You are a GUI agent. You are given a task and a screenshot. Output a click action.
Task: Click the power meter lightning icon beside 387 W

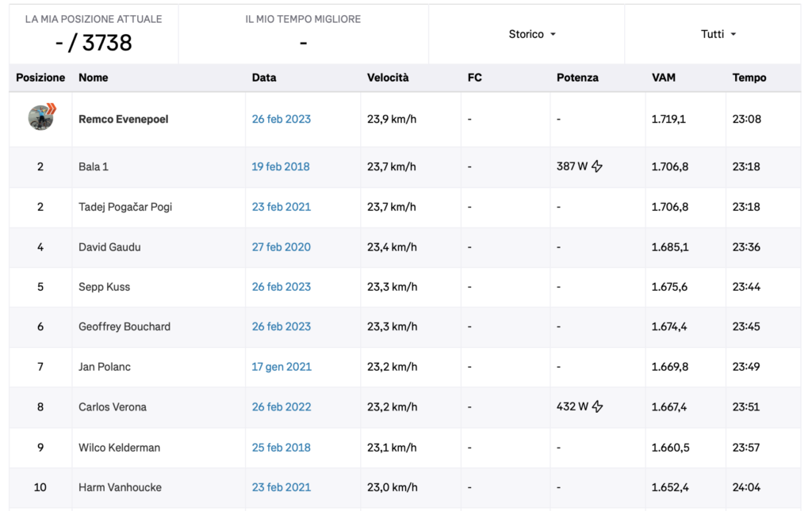597,166
